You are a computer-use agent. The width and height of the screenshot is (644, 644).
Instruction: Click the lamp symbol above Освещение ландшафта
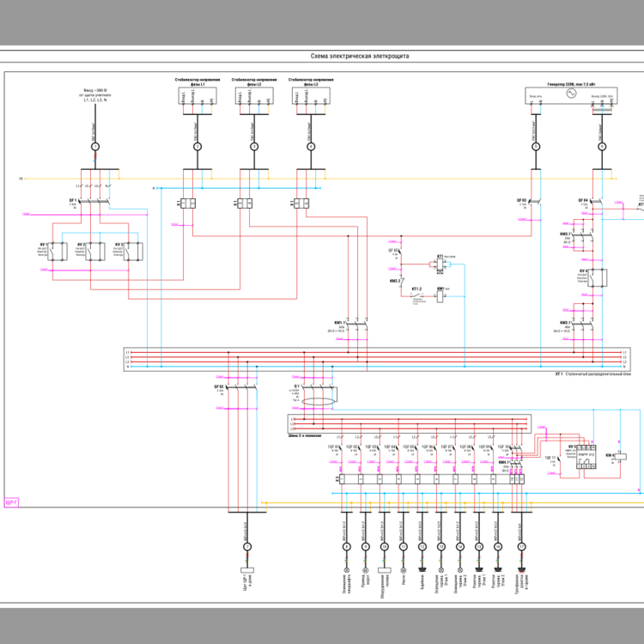coord(347,570)
